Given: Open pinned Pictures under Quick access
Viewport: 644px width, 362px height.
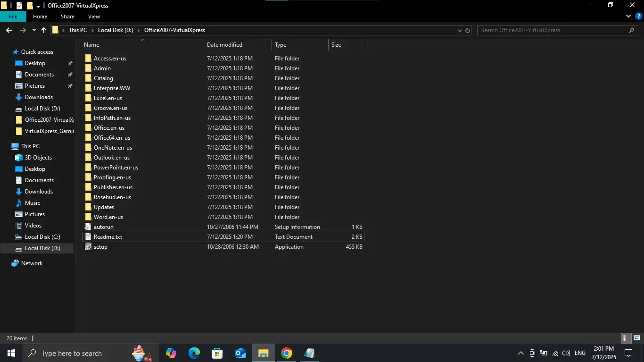Looking at the screenshot, I should [x=35, y=86].
